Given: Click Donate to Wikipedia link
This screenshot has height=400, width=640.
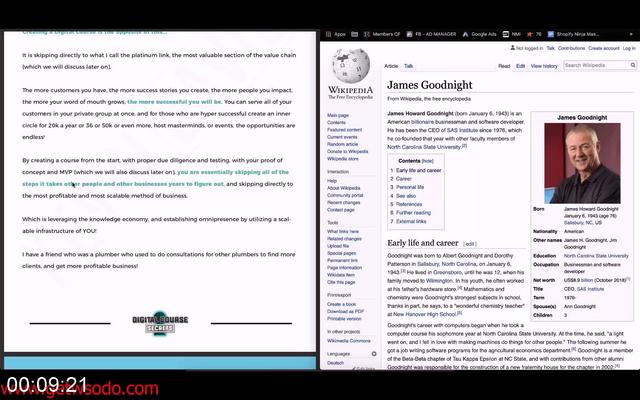Looking at the screenshot, I should coord(347,151).
